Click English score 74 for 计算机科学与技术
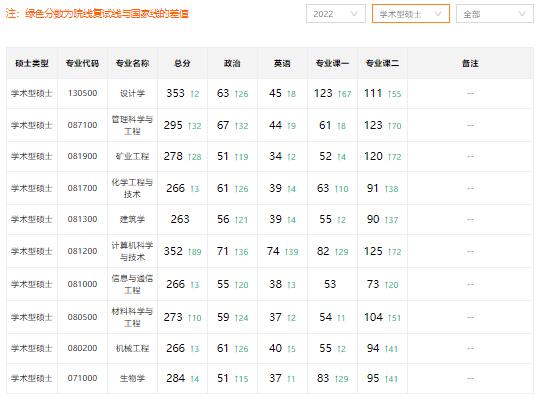The width and height of the screenshot is (538, 398). [x=273, y=251]
